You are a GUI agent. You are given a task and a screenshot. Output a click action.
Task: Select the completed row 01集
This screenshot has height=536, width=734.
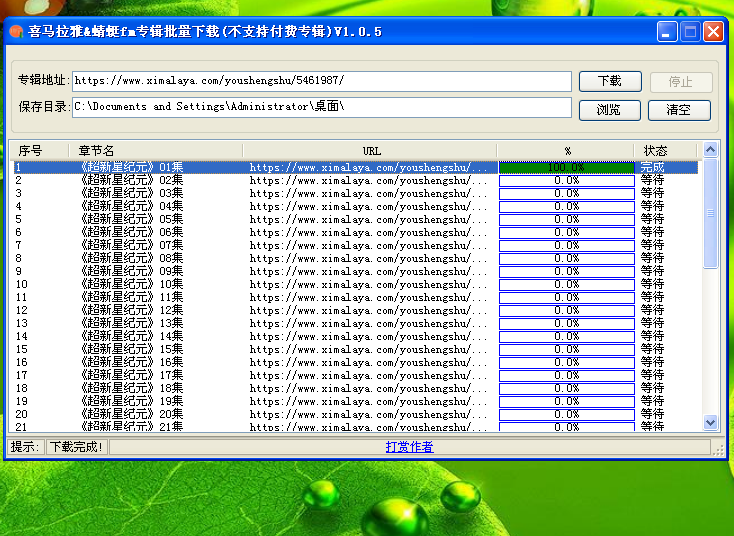tap(130, 167)
